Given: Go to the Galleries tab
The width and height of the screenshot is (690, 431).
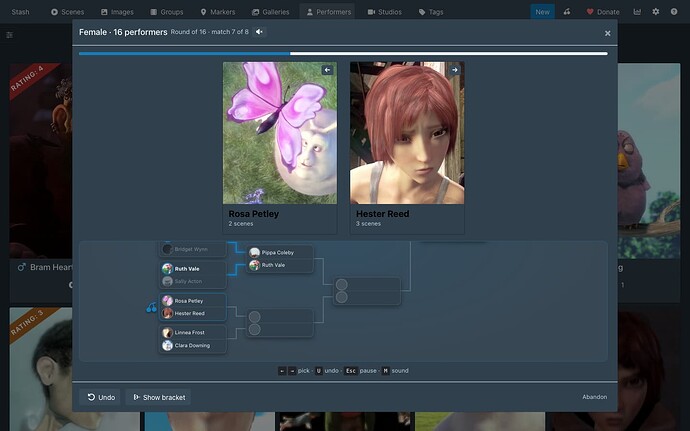Looking at the screenshot, I should click(271, 12).
